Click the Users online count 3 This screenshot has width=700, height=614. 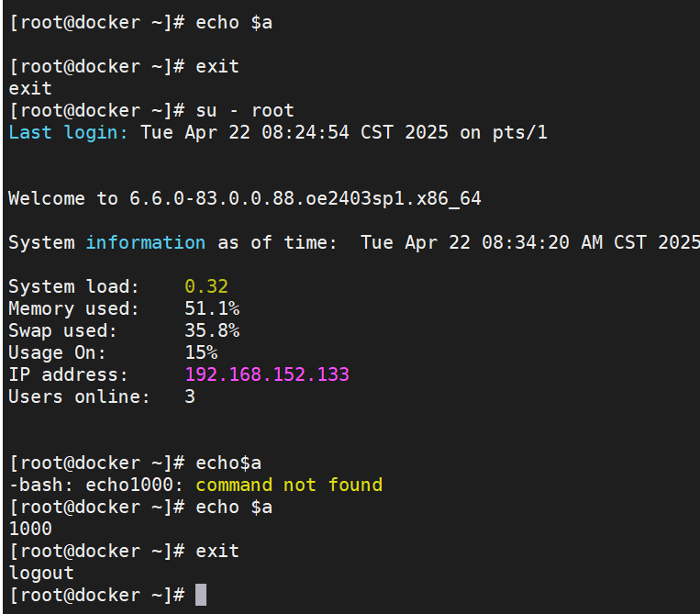[x=190, y=396]
